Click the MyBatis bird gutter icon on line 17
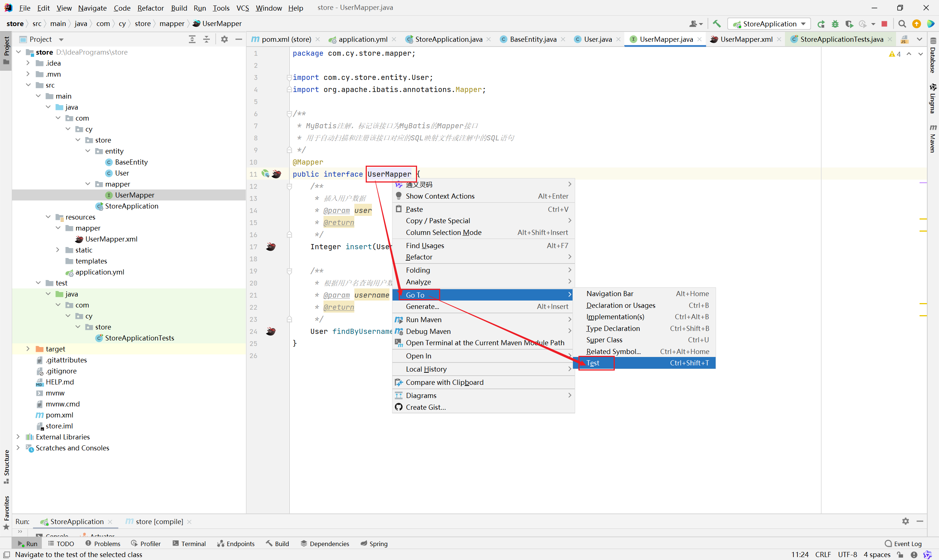This screenshot has width=939, height=560. (x=271, y=247)
